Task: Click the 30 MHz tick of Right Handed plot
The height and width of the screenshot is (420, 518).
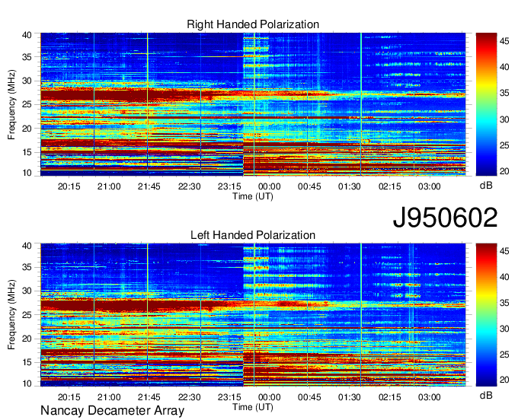Action: 27,81
